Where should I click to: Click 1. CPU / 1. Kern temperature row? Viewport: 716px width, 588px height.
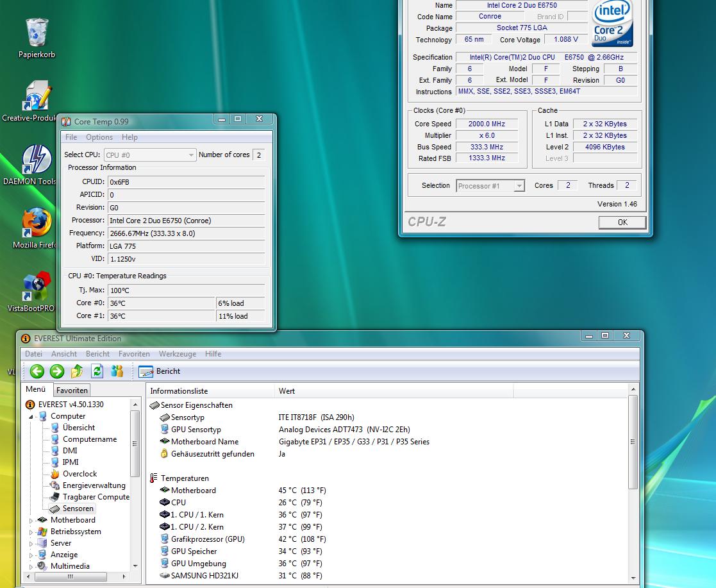388,515
